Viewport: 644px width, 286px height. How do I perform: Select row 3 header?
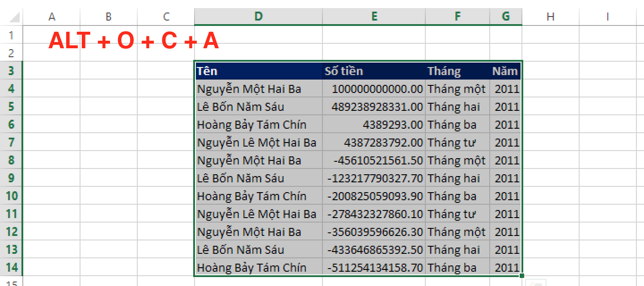(x=11, y=71)
